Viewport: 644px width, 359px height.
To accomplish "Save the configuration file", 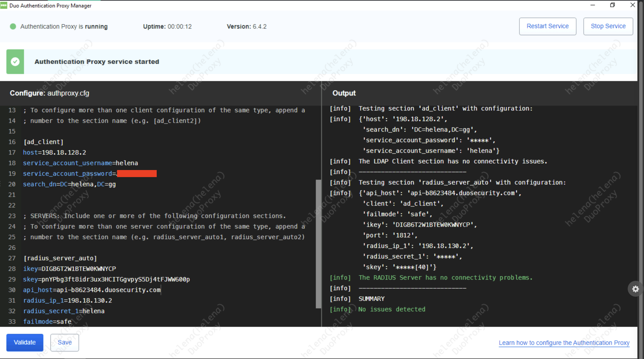I will [64, 342].
